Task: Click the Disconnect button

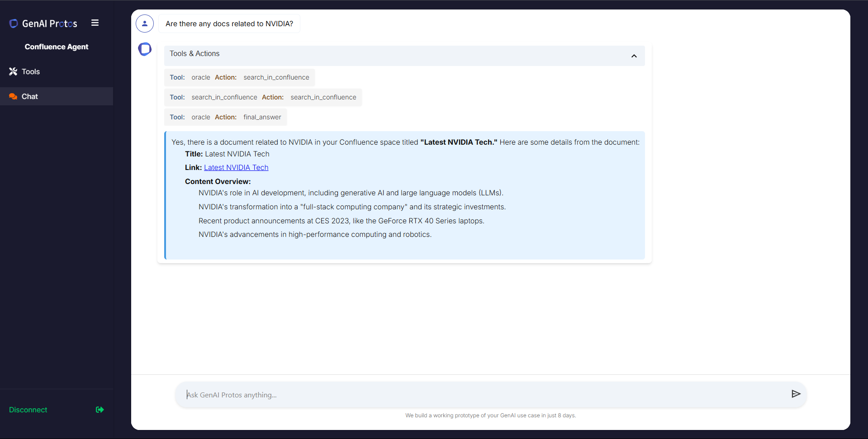Action: click(x=28, y=410)
